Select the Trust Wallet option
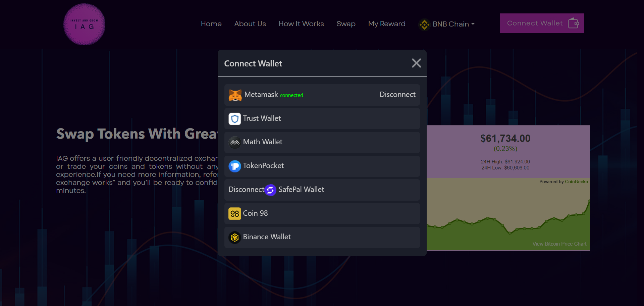Image resolution: width=644 pixels, height=306 pixels. [322, 119]
